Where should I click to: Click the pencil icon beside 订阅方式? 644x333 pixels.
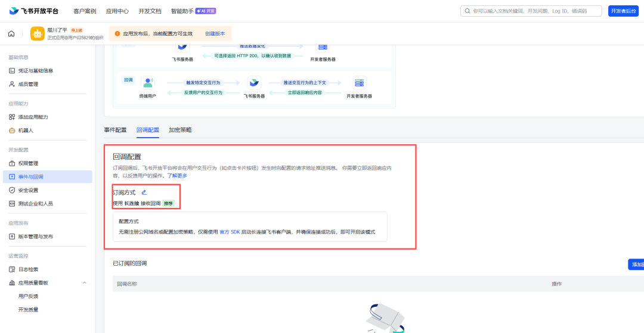point(144,192)
